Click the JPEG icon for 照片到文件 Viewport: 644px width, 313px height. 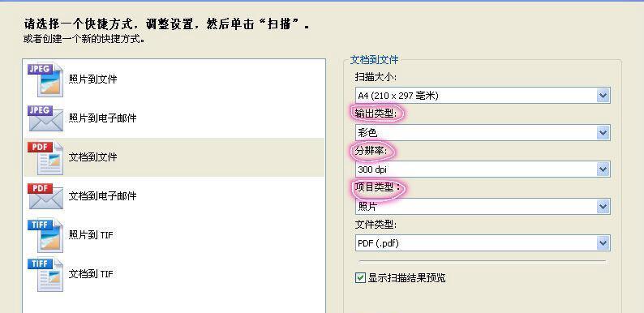pyautogui.click(x=45, y=79)
